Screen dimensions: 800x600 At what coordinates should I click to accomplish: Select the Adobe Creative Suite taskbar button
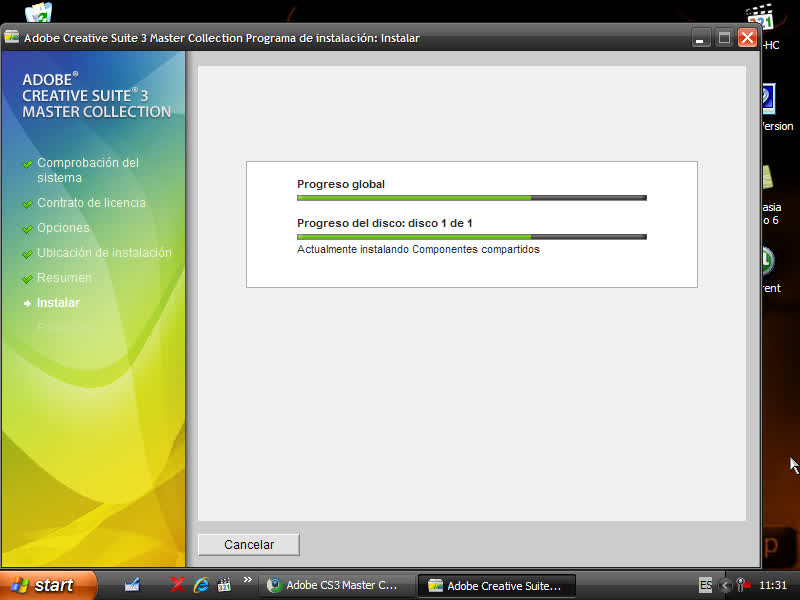[496, 585]
